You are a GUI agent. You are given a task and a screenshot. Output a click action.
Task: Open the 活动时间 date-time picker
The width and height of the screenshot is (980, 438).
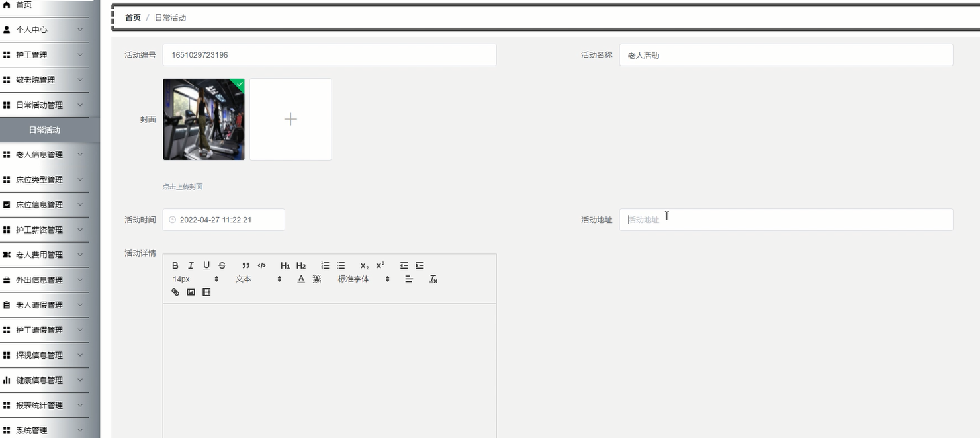(224, 220)
